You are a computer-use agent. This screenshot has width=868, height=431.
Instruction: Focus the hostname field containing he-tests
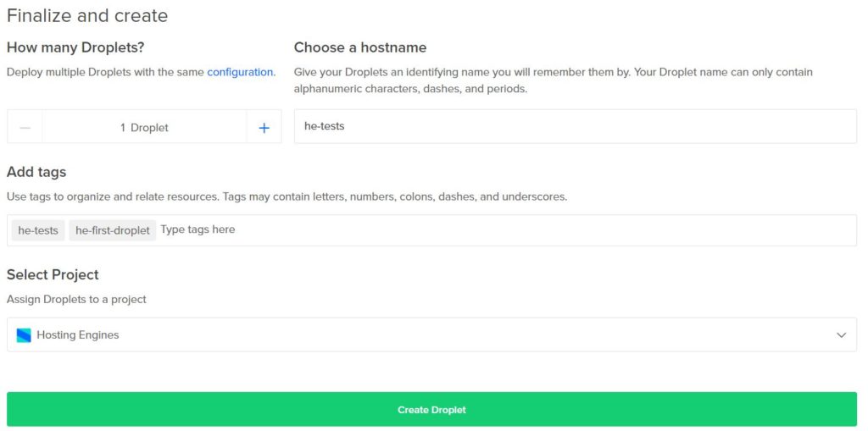(x=576, y=126)
